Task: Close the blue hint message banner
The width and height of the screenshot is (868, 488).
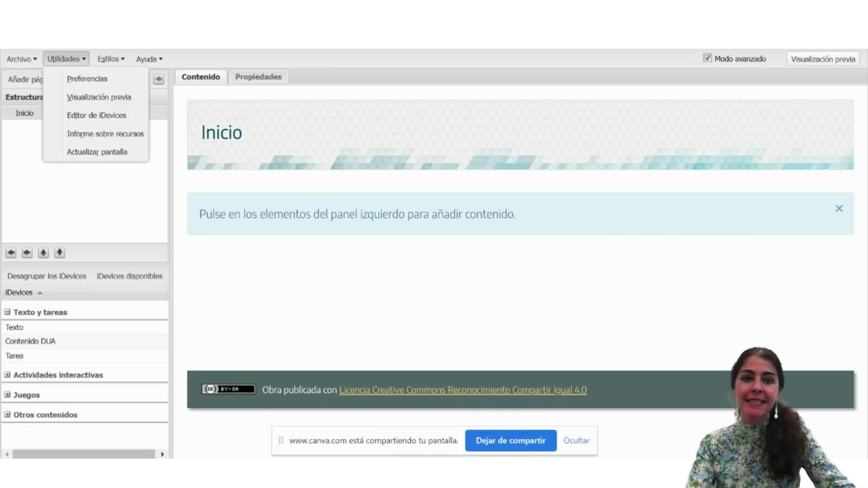Action: [839, 208]
